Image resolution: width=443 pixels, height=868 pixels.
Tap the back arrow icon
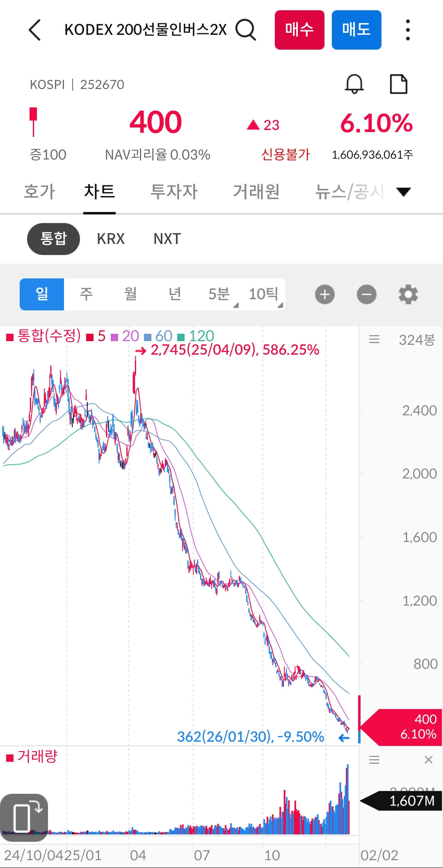coord(35,30)
